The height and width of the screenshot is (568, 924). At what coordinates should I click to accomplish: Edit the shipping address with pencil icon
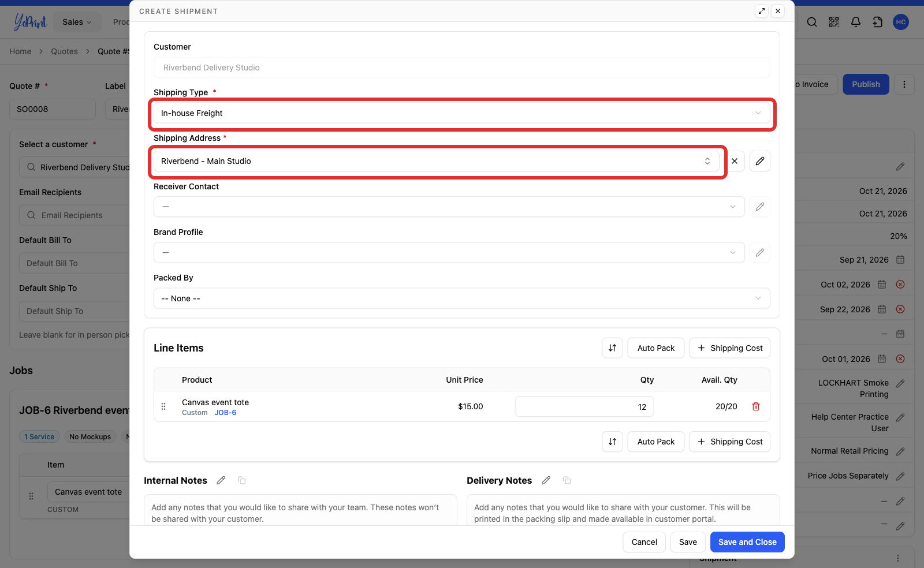point(760,161)
